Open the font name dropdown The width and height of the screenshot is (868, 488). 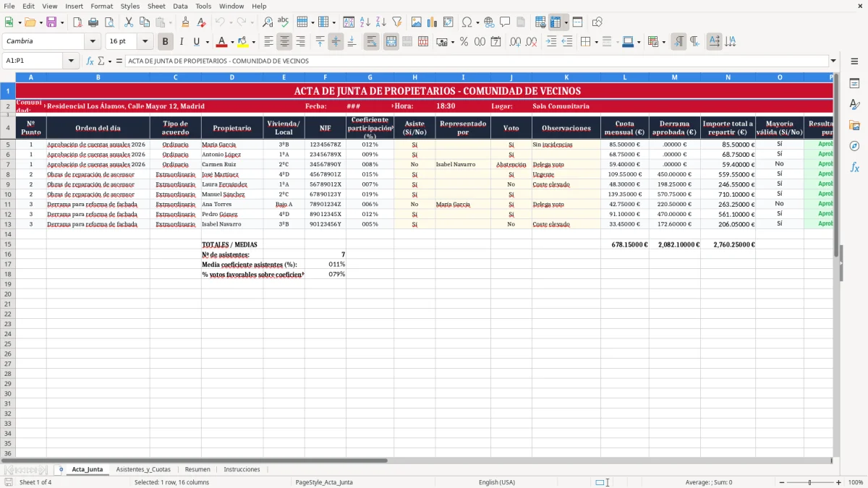click(x=93, y=42)
